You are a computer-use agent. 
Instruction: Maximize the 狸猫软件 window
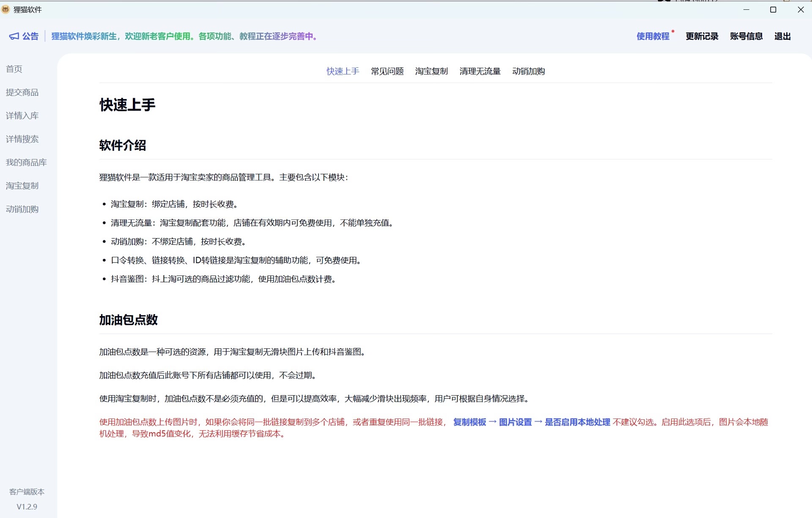point(773,10)
